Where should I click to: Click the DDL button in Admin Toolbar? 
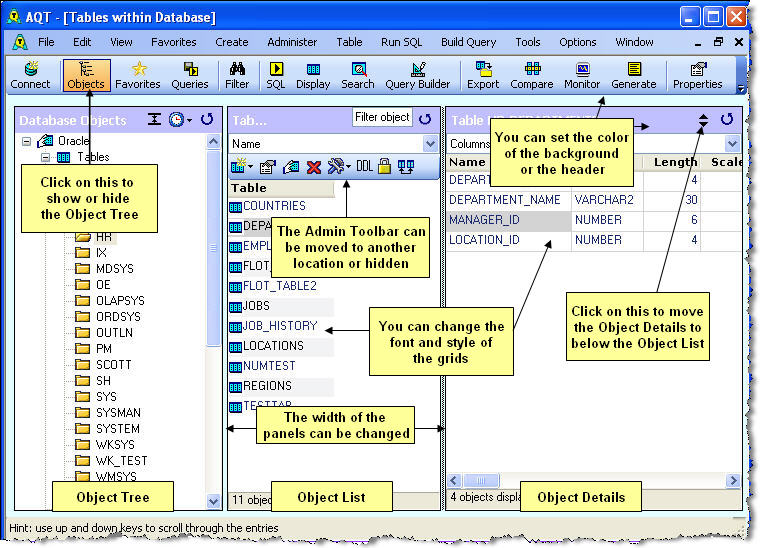click(x=364, y=167)
